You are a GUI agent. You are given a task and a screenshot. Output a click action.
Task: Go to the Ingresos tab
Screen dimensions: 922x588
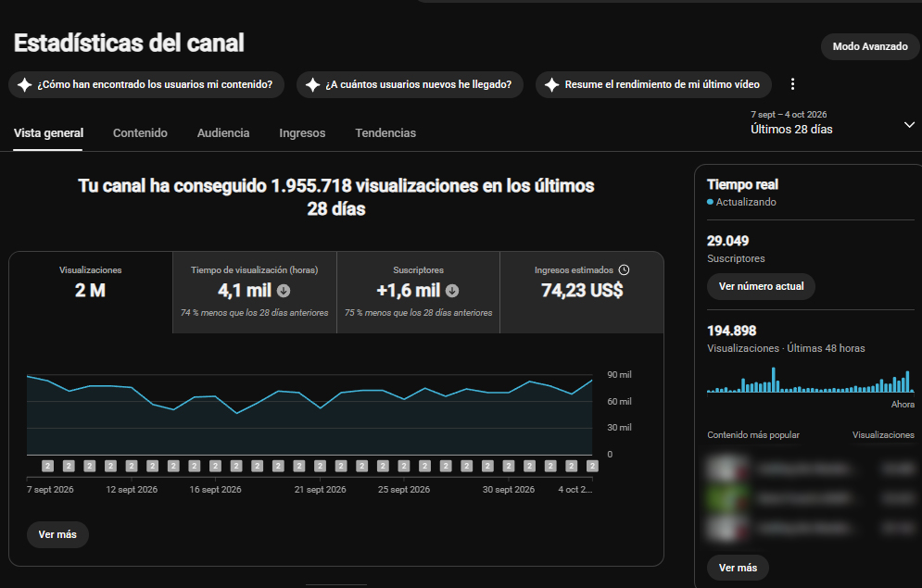point(302,132)
